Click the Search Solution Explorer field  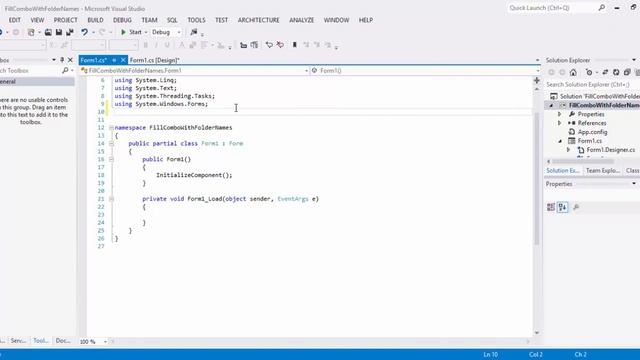pos(592,84)
